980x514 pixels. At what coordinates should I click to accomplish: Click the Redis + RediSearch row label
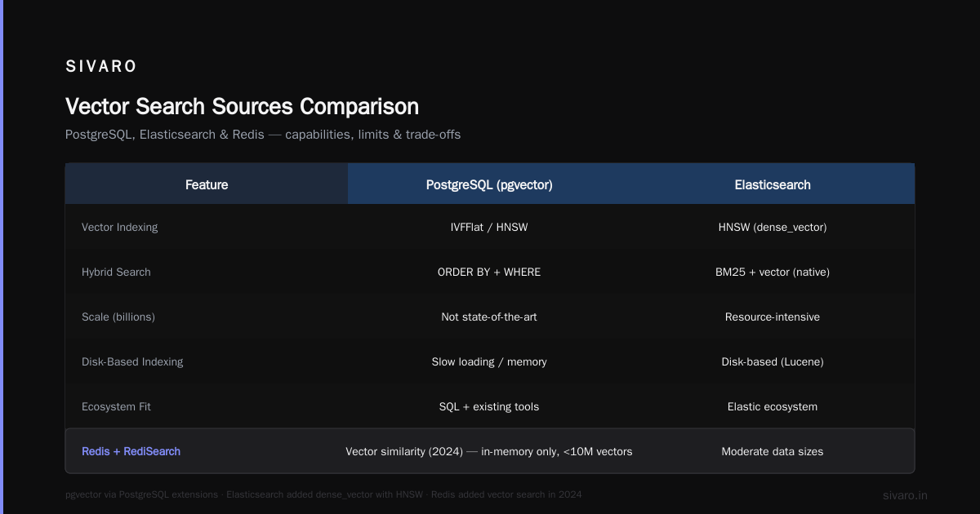131,451
